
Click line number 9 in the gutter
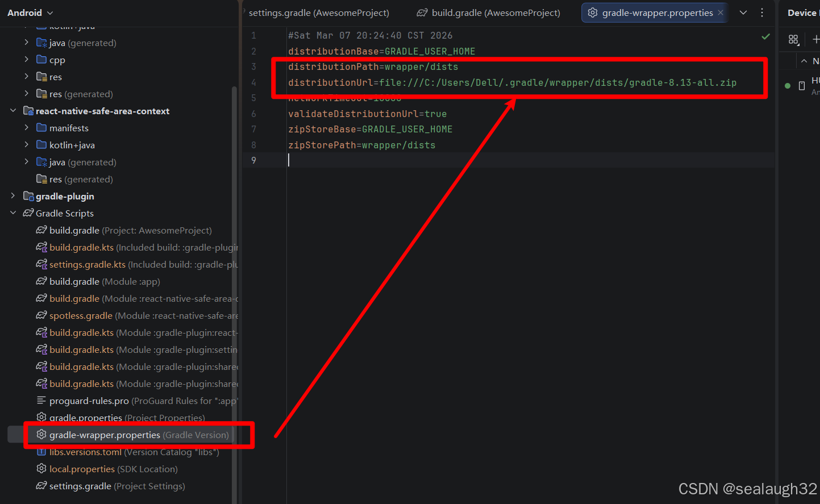(x=253, y=160)
